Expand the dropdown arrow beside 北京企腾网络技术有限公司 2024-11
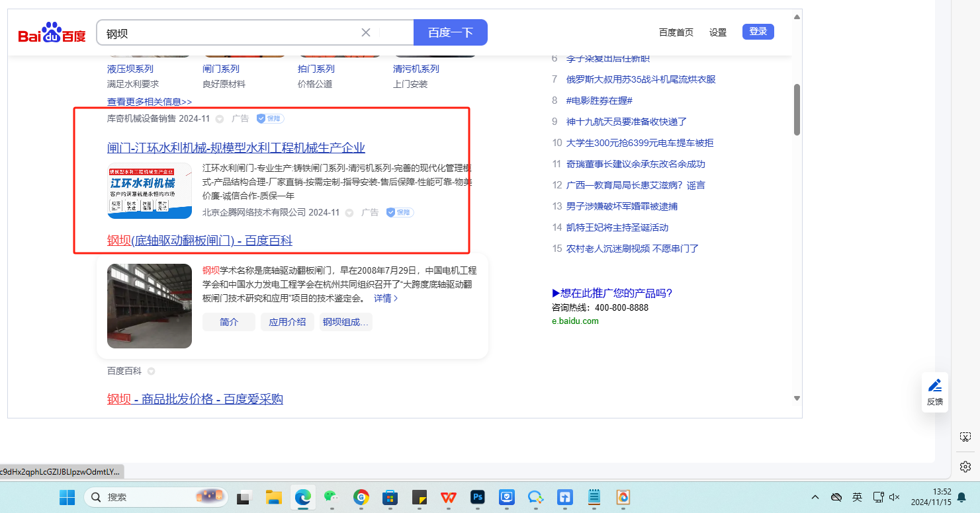 [349, 213]
